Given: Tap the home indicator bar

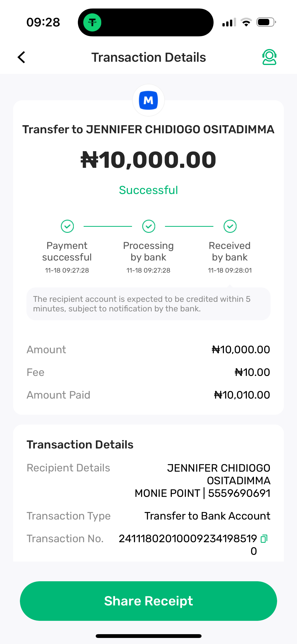Looking at the screenshot, I should (148, 636).
